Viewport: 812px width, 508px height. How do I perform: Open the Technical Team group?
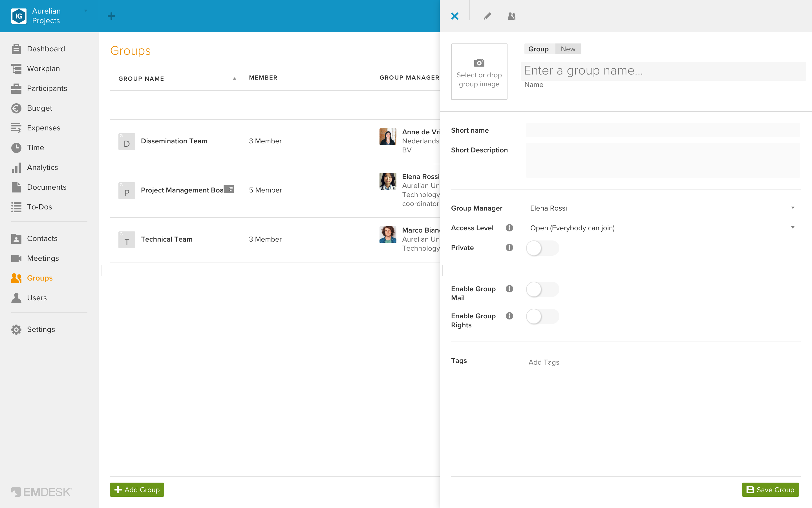click(166, 240)
